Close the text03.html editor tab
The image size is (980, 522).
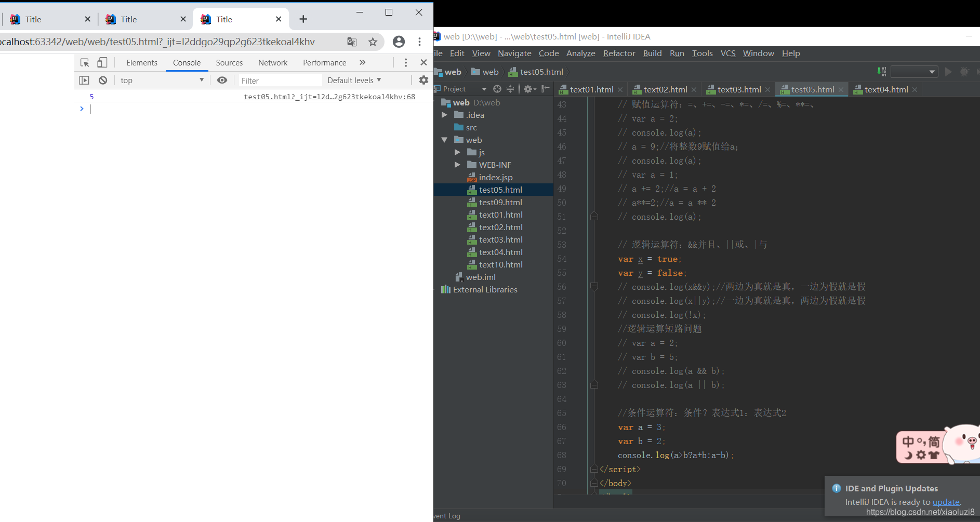(x=768, y=90)
